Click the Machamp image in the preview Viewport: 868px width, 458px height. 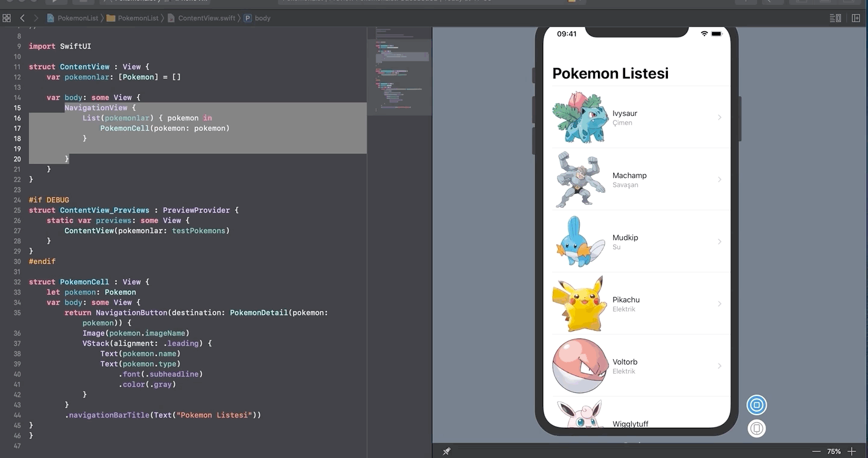pyautogui.click(x=580, y=180)
